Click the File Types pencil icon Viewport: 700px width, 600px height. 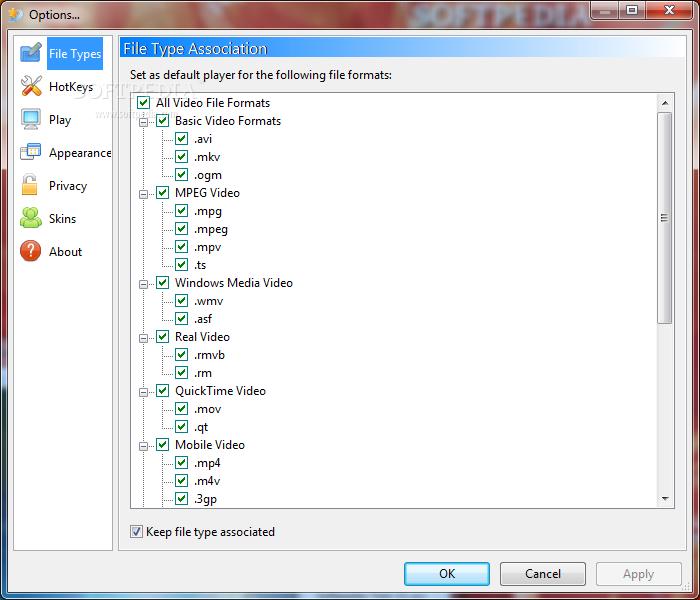(31, 53)
